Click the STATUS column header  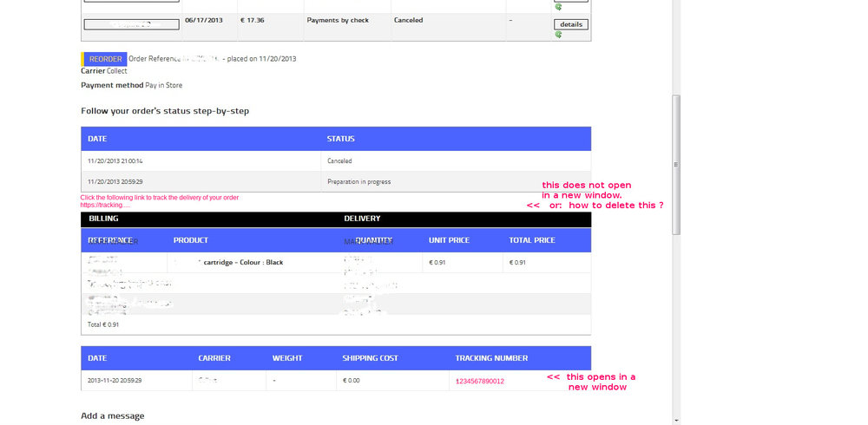point(340,139)
